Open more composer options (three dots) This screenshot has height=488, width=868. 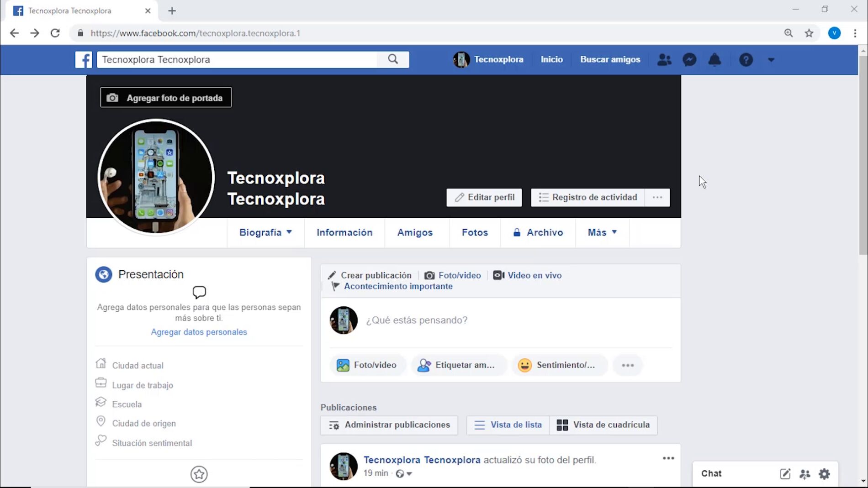coord(628,365)
